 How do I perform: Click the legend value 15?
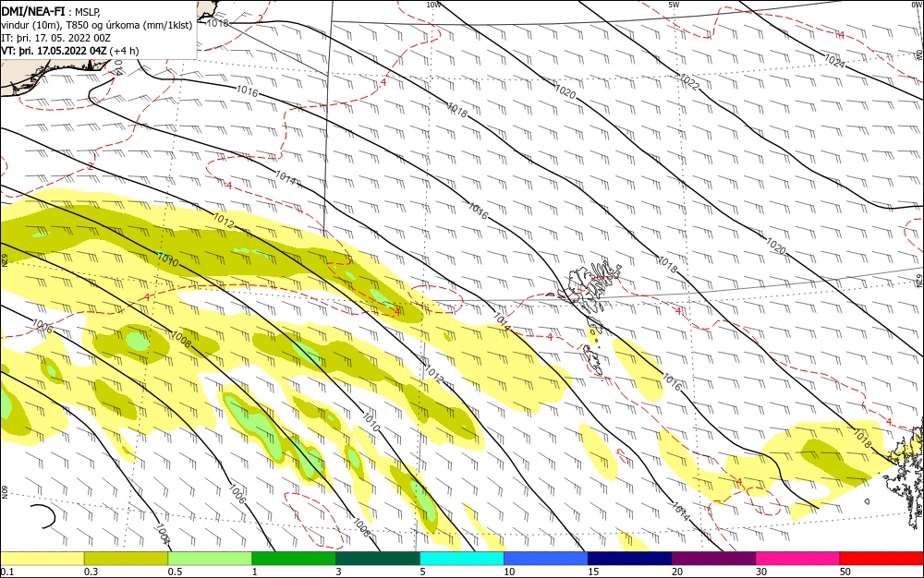pos(593,572)
